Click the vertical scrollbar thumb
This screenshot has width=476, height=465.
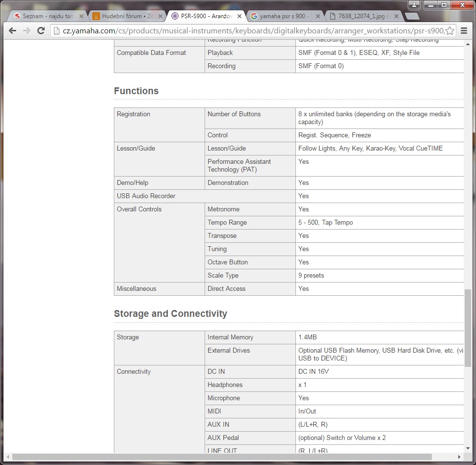click(x=468, y=328)
